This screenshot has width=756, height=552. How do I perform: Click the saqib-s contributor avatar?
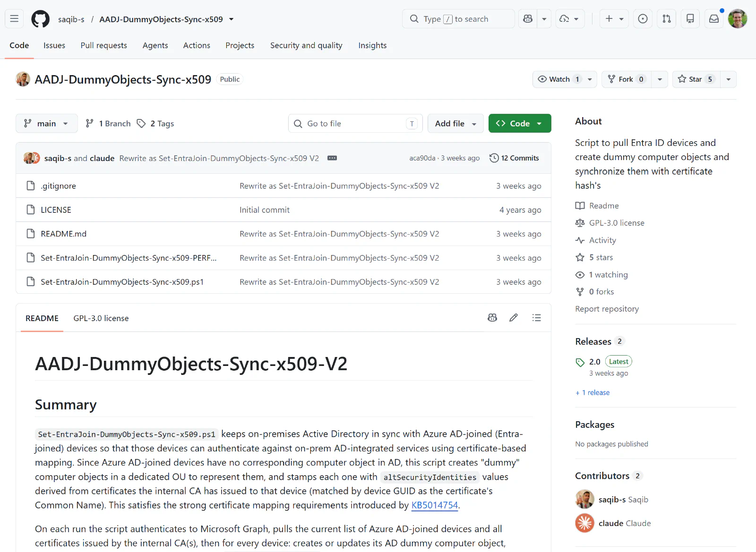584,499
